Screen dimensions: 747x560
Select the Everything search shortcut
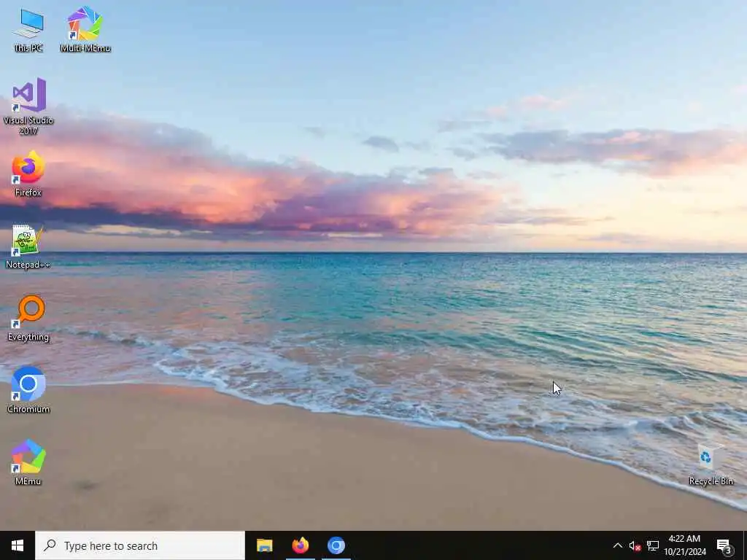click(x=28, y=319)
